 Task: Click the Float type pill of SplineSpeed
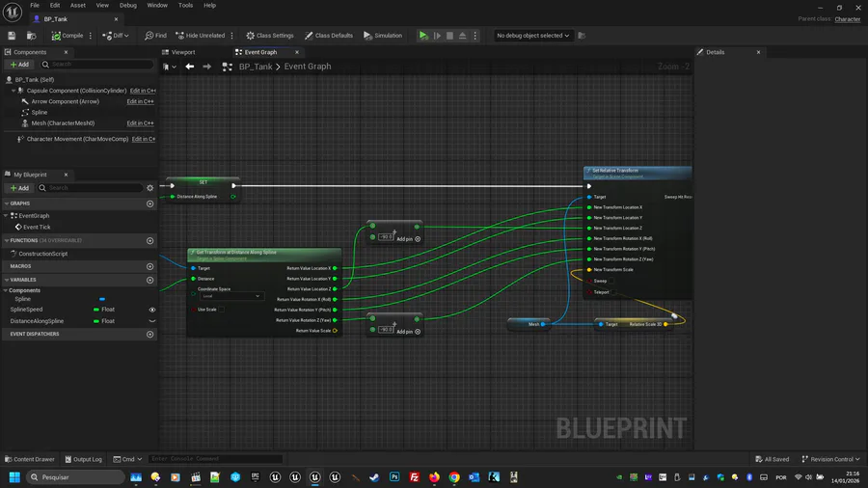coord(96,310)
